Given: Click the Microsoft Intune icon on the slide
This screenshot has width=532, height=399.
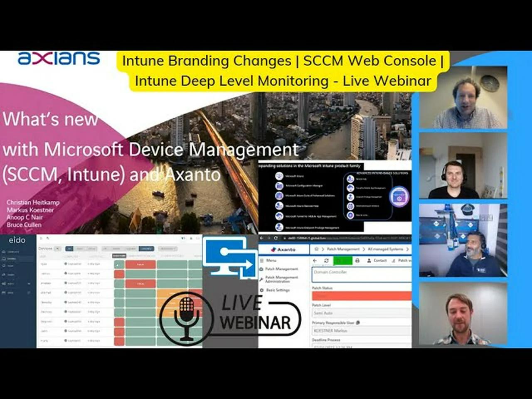Looking at the screenshot, I should click(279, 176).
